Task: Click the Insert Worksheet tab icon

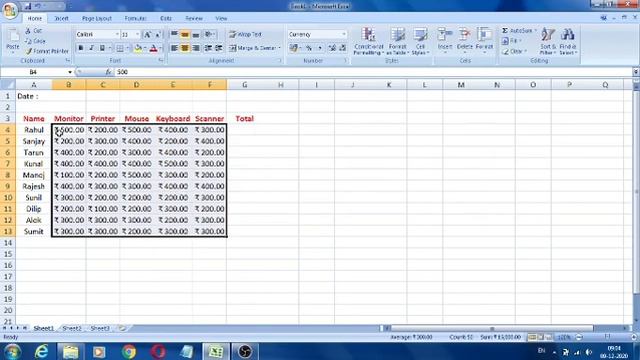Action: [122, 328]
